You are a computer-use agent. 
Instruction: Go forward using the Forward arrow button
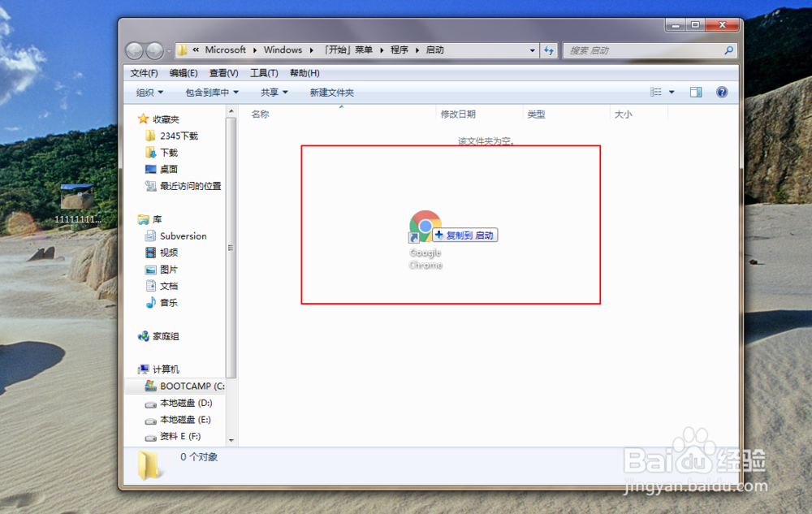[x=155, y=50]
